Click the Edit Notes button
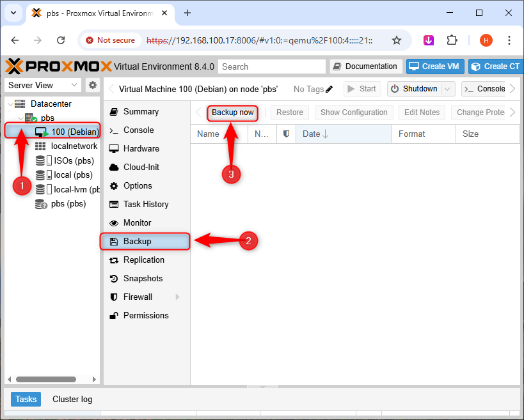This screenshot has height=420, width=524. coord(422,113)
